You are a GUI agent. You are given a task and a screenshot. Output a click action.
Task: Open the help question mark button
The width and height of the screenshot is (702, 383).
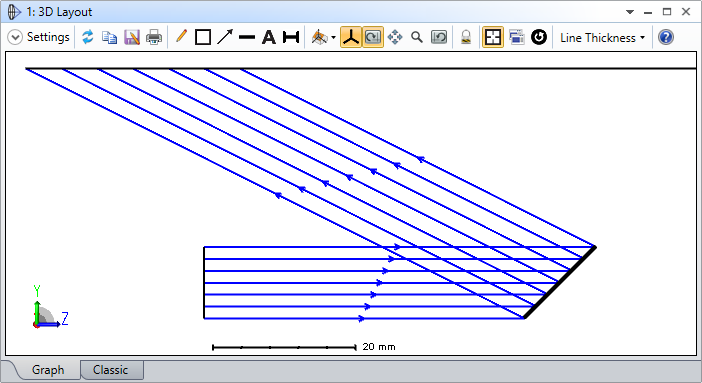[666, 37]
